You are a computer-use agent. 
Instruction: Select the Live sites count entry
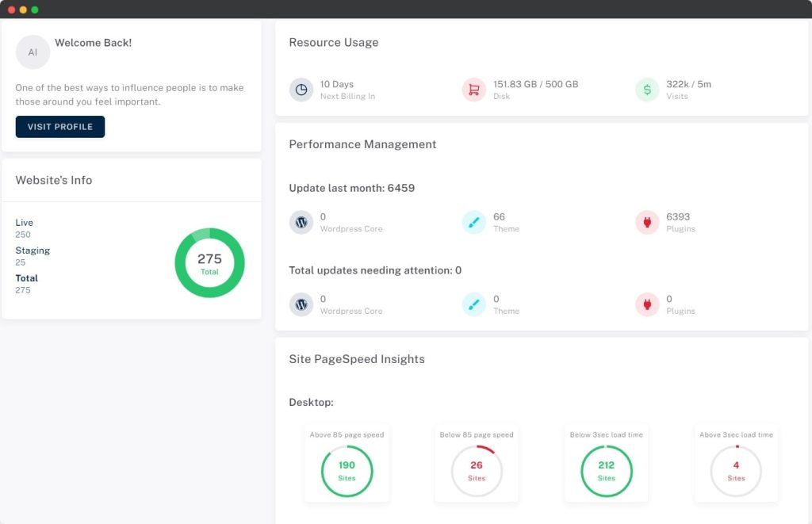pyautogui.click(x=25, y=228)
